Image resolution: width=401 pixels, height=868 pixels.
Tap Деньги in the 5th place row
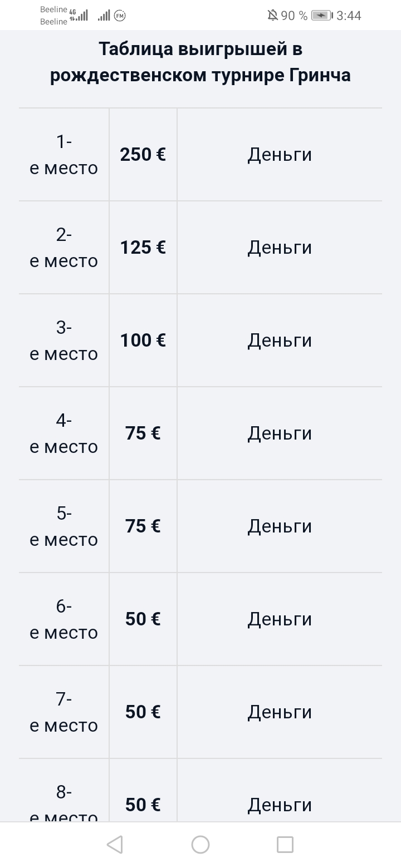pos(280,526)
